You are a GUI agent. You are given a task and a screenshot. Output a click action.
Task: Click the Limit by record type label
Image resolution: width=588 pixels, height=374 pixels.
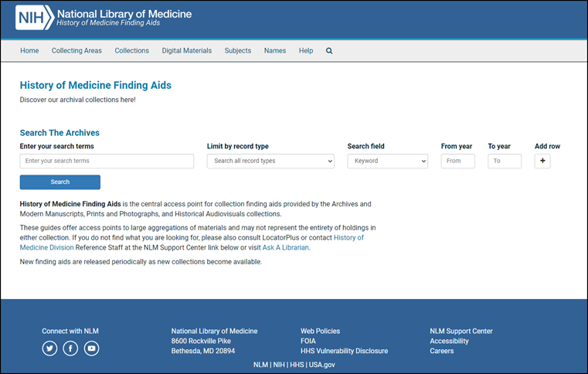(x=238, y=146)
